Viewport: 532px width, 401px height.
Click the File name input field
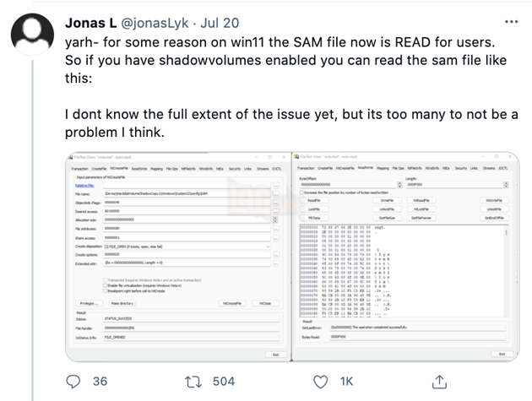[x=186, y=193]
